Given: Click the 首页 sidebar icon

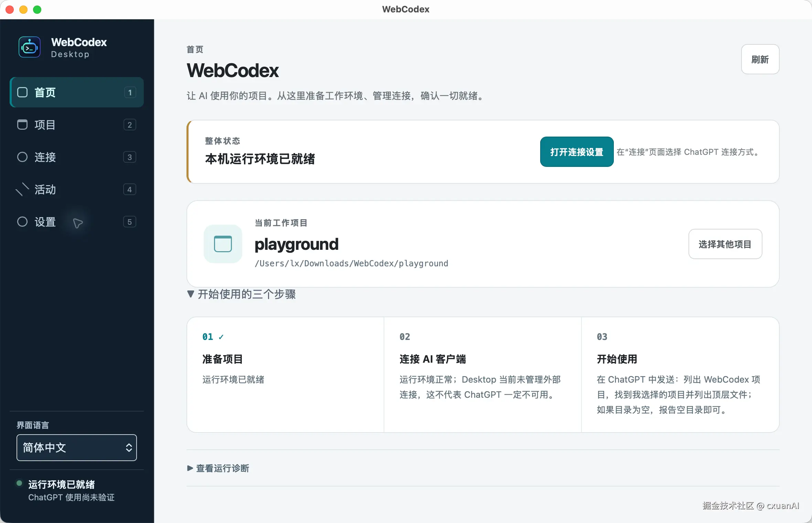Looking at the screenshot, I should (x=22, y=92).
